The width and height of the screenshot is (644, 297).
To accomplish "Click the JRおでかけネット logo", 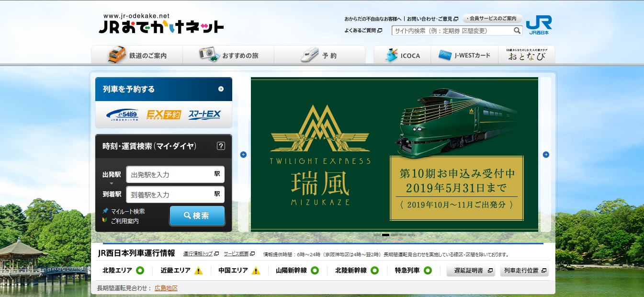I will coord(161,23).
